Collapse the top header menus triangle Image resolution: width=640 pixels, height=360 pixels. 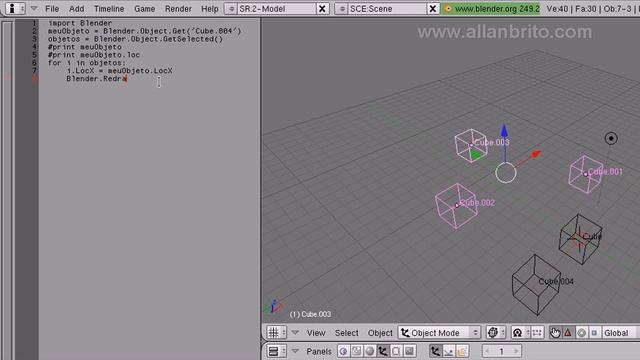[34, 8]
